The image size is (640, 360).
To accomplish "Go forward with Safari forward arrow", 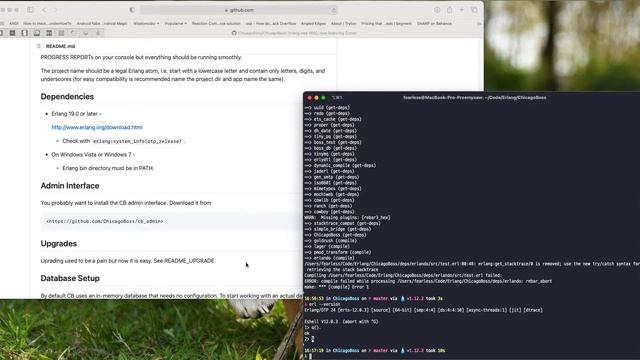I will point(56,10).
